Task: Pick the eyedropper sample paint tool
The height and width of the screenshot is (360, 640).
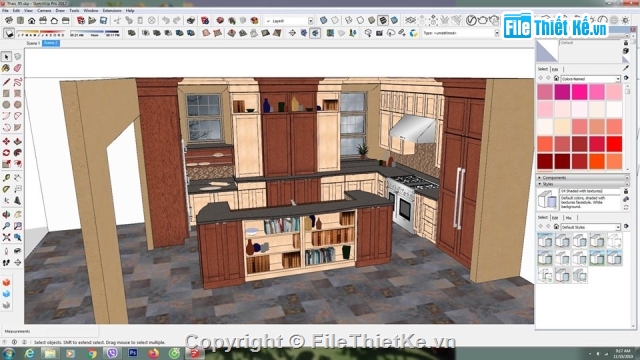Action: point(626,68)
